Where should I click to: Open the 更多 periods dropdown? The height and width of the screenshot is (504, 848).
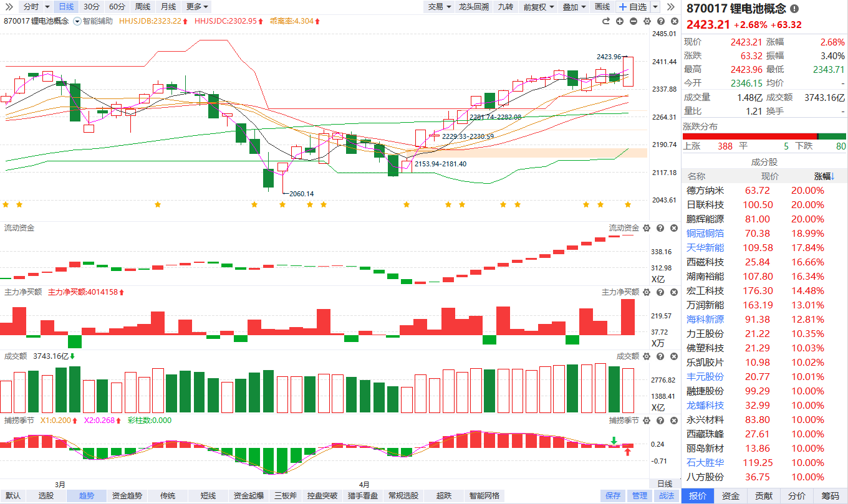coord(197,7)
